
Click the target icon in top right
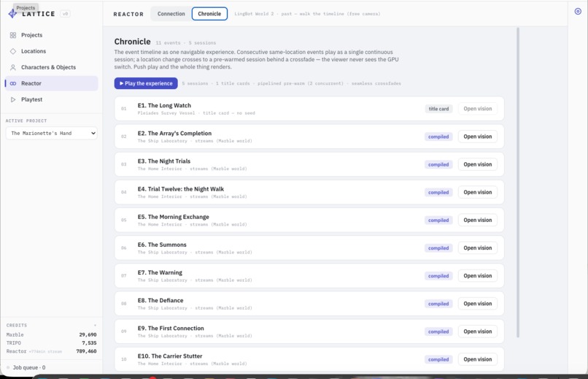[x=578, y=11]
